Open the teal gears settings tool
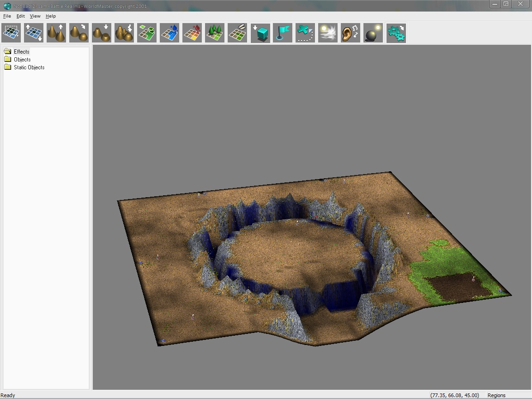The width and height of the screenshot is (532, 399). pyautogui.click(x=396, y=33)
